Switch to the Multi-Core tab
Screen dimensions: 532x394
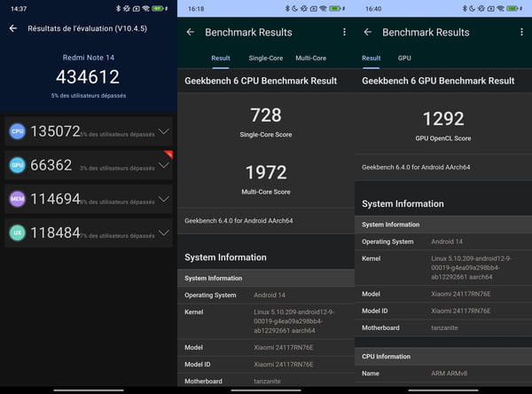[311, 58]
